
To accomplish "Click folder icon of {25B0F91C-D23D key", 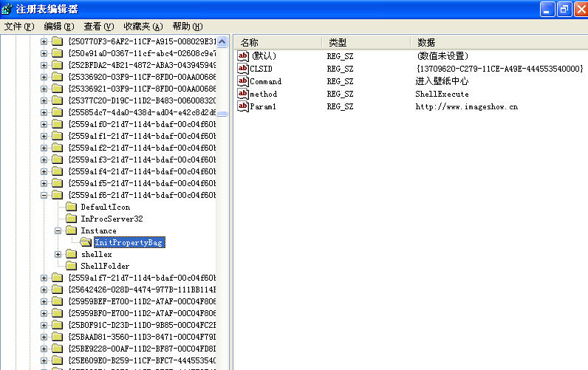I will click(57, 325).
